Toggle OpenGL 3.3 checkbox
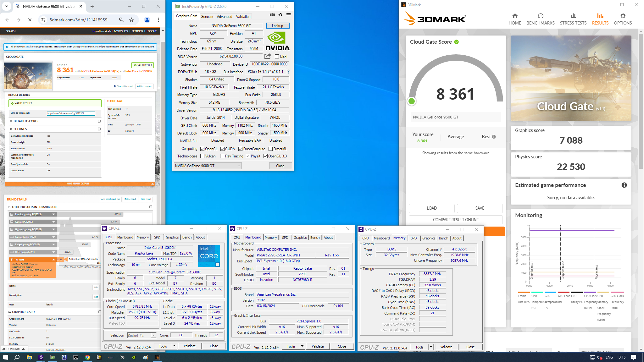644x362 pixels. (265, 156)
